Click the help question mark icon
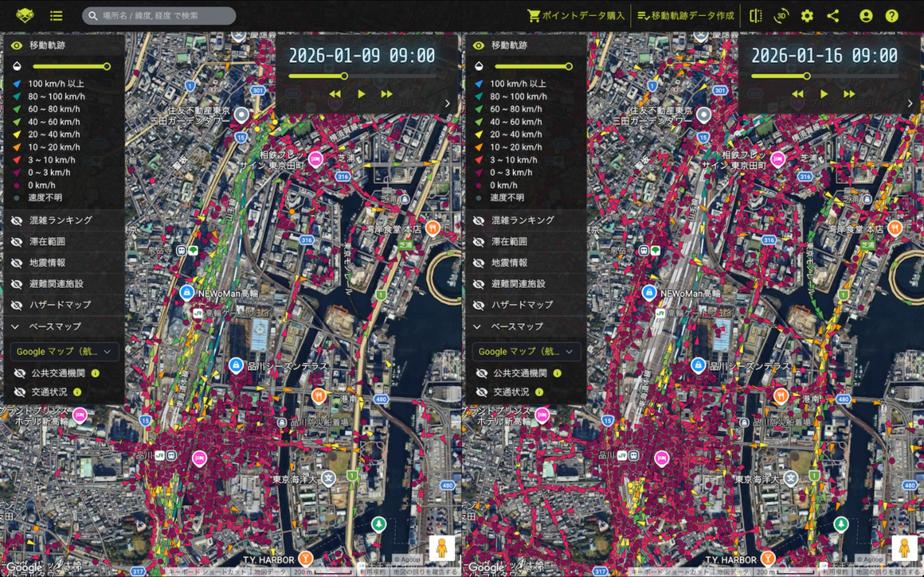This screenshot has width=924, height=577. tap(892, 16)
